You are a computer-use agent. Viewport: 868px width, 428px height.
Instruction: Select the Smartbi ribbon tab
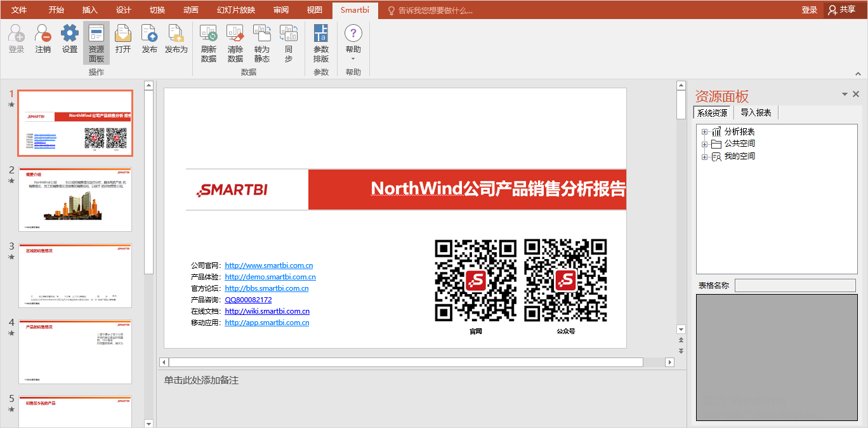pyautogui.click(x=355, y=10)
